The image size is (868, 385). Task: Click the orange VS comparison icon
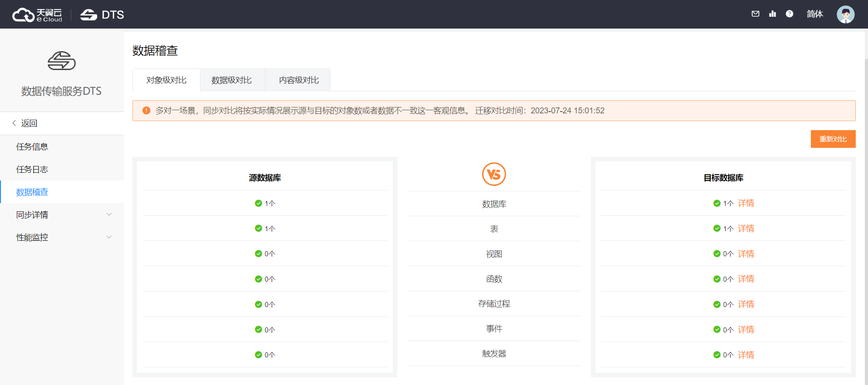click(x=494, y=174)
